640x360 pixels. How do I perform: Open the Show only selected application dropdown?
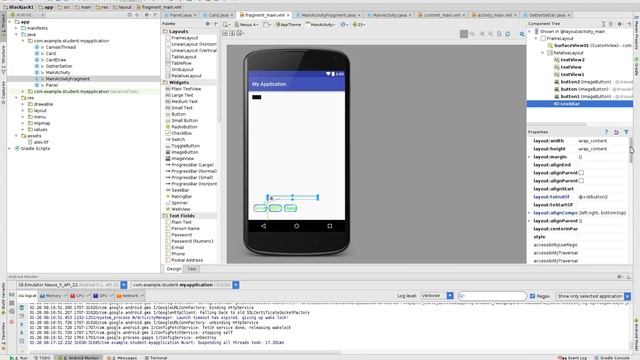coord(593,296)
